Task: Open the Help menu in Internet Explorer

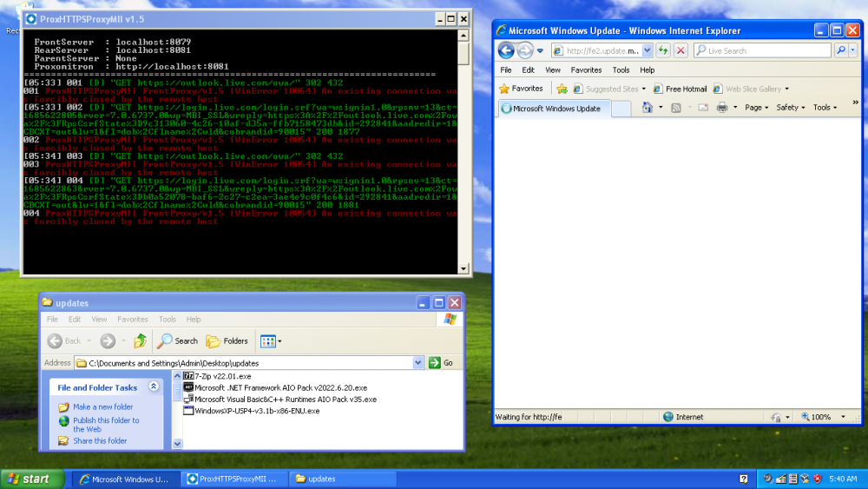Action: point(648,69)
